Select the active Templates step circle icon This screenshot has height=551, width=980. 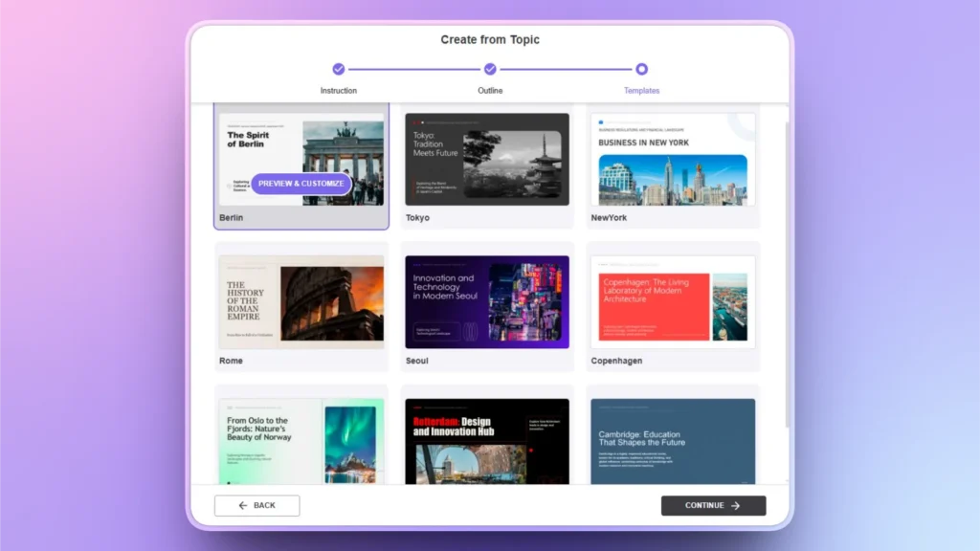(640, 69)
